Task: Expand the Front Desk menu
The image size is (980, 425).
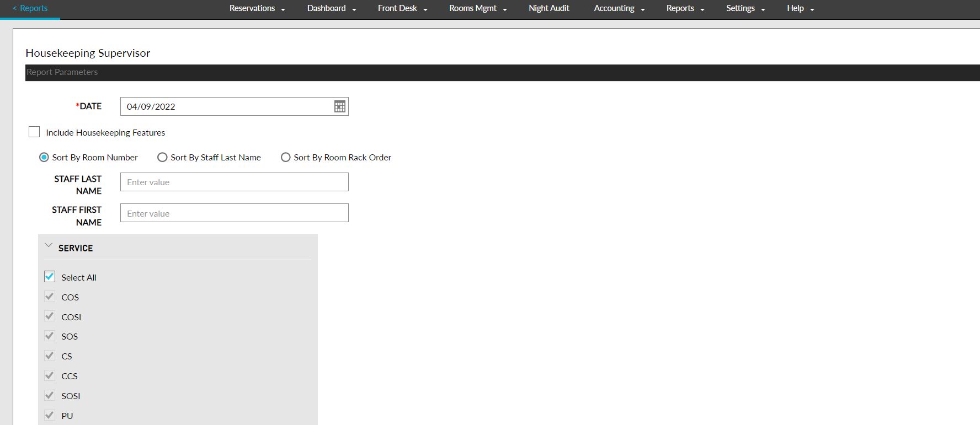Action: 402,8
